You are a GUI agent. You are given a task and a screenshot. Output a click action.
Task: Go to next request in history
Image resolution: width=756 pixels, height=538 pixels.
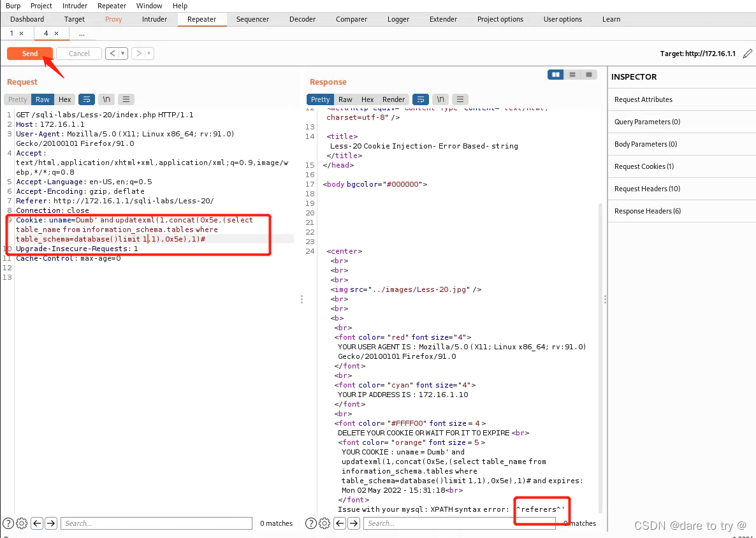(139, 54)
